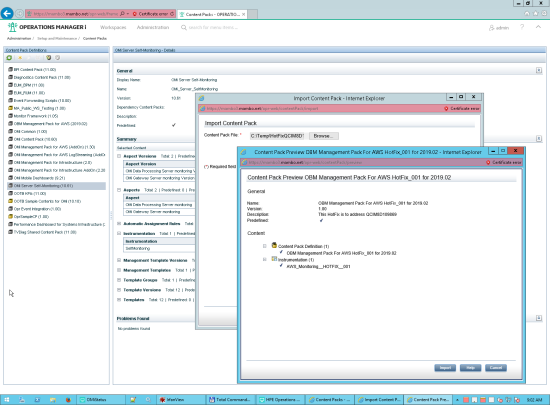
Task: Click the yellow star new-item icon in definitions toolbar
Action: pyautogui.click(x=20, y=58)
